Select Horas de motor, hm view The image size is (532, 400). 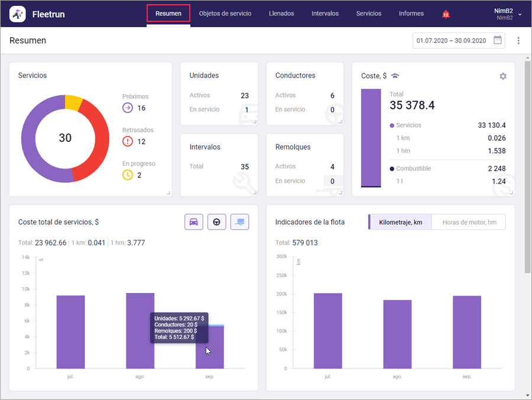click(x=469, y=222)
